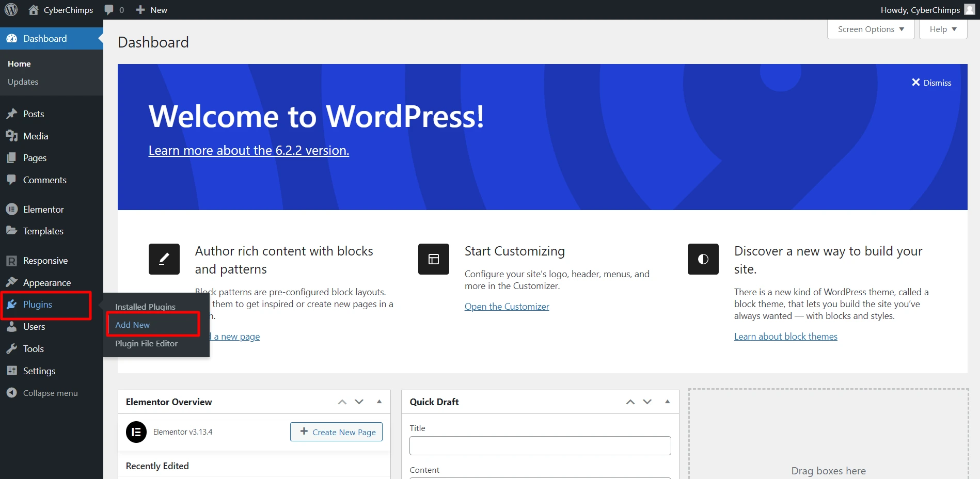The width and height of the screenshot is (980, 479).
Task: Click the WordPress logo in the admin bar
Action: coord(11,10)
